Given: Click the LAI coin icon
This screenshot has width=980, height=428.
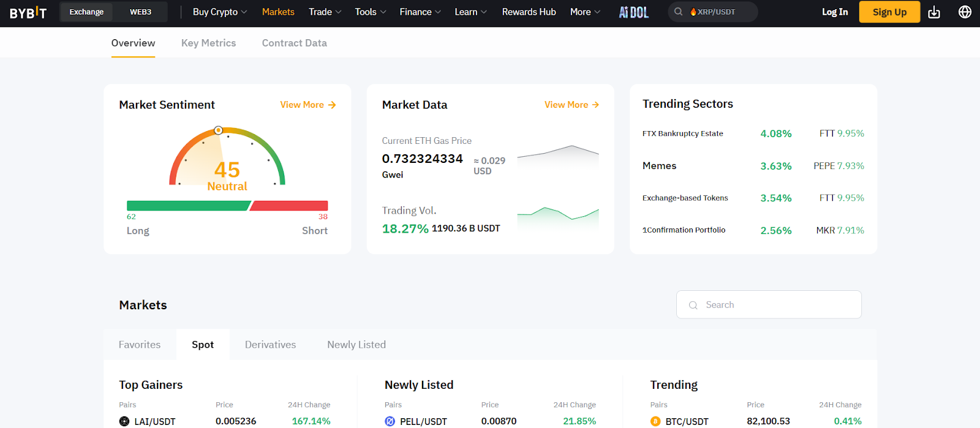Looking at the screenshot, I should click(124, 421).
